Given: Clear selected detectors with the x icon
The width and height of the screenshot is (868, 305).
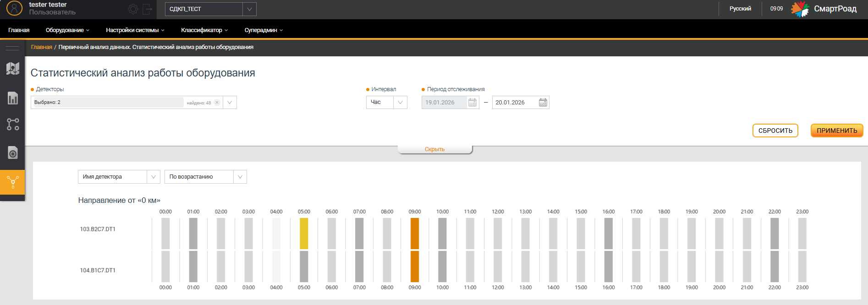Looking at the screenshot, I should tap(217, 103).
